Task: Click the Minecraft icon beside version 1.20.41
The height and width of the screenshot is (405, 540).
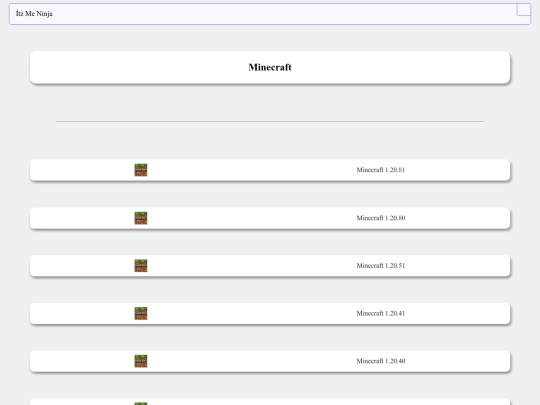Action: click(141, 313)
